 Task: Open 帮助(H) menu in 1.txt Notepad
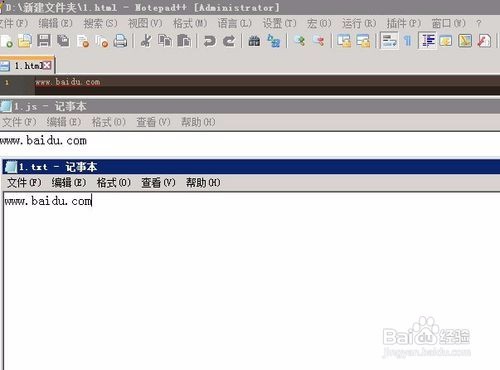point(203,183)
